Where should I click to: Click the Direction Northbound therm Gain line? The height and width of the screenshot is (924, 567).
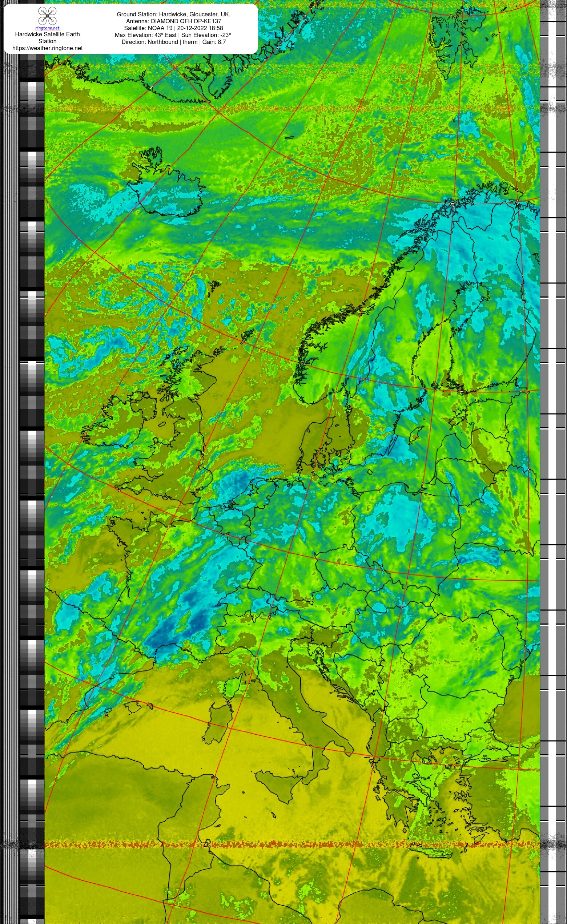[x=173, y=42]
